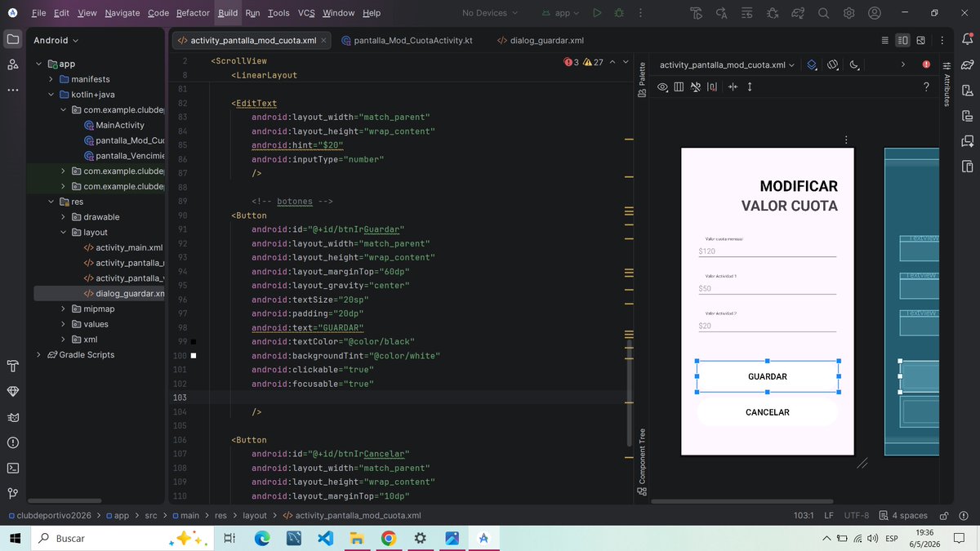Open IDE settings gear icon
The image size is (980, 551).
[849, 13]
